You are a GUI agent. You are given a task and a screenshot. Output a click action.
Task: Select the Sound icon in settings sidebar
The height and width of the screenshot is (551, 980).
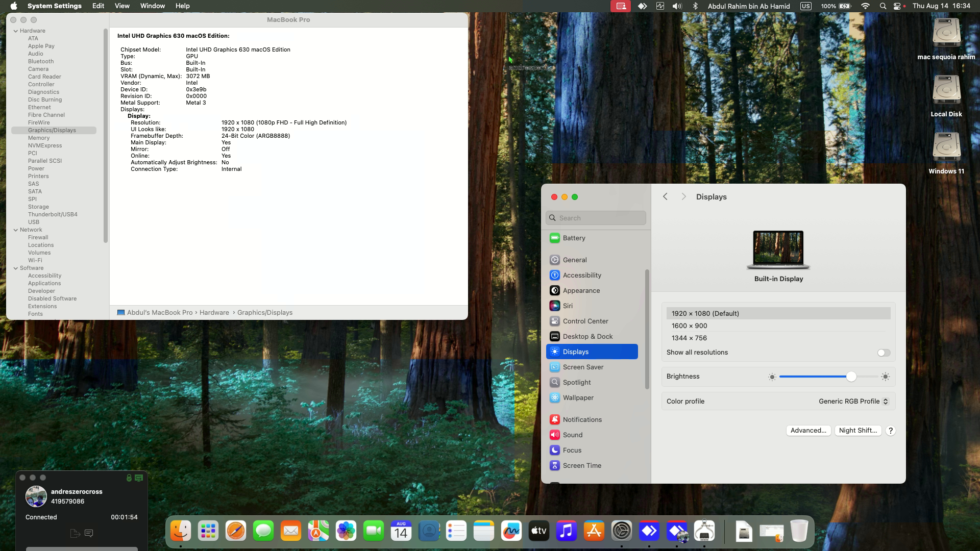(555, 435)
